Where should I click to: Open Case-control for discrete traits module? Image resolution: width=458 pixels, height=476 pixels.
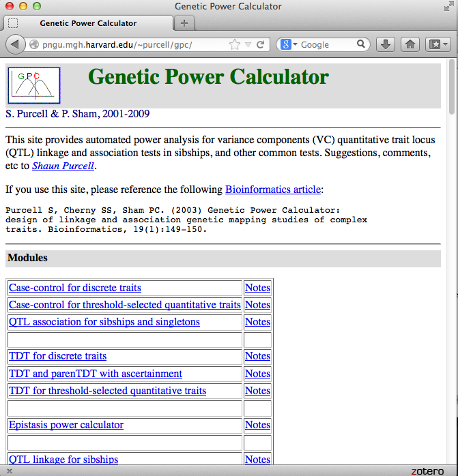tap(75, 288)
